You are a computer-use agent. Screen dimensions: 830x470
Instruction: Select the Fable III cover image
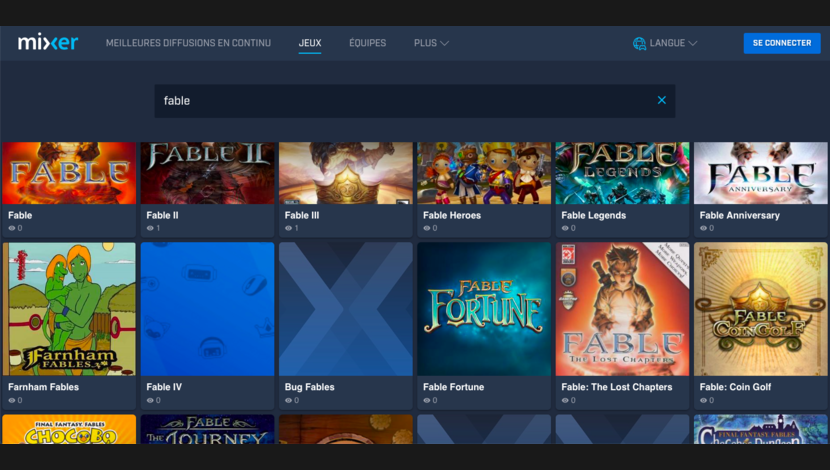345,173
